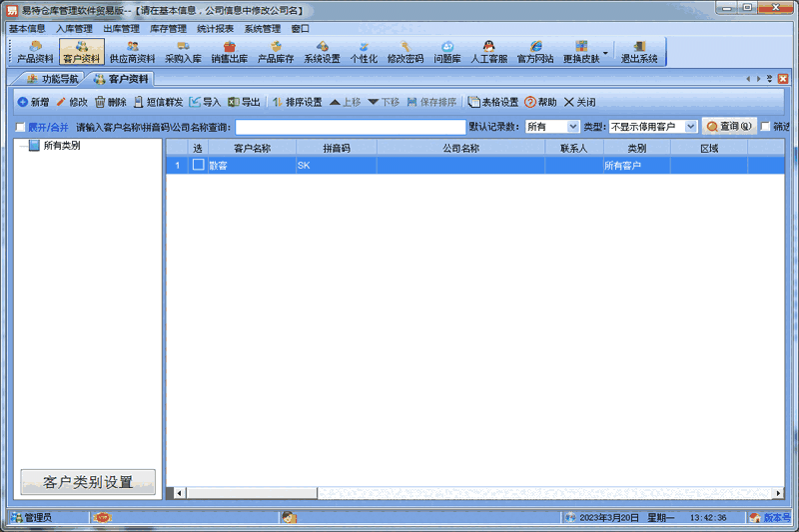Open 修改密码 toolbar icon
Screen dimensions: 799x532
pos(405,52)
